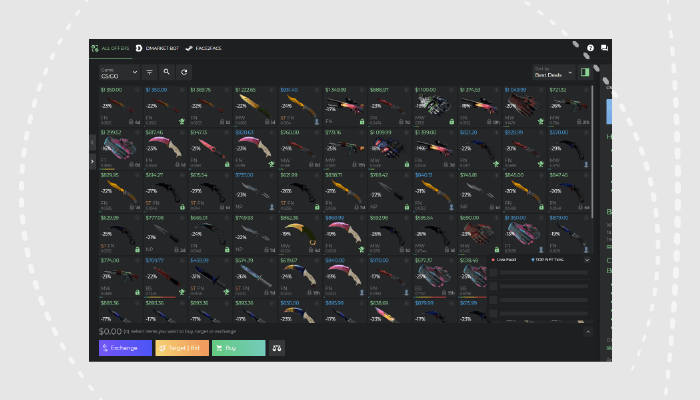Image resolution: width=700 pixels, height=400 pixels.
Task: Click the scales compare icon beside Buy
Action: point(277,348)
